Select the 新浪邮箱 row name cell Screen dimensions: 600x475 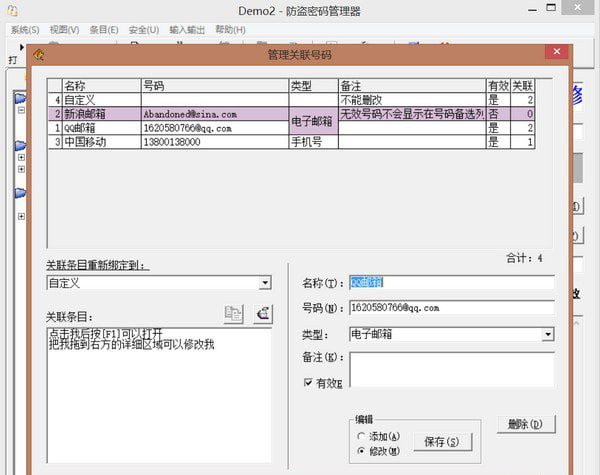coord(101,114)
